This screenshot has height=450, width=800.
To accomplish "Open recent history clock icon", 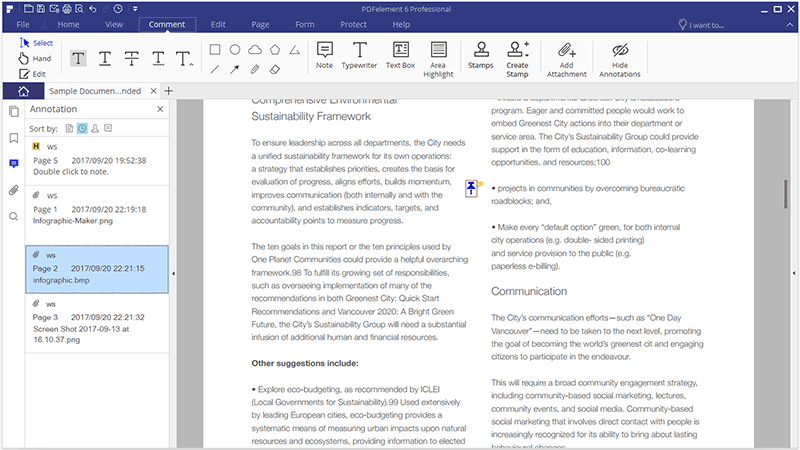I will pos(118,9).
